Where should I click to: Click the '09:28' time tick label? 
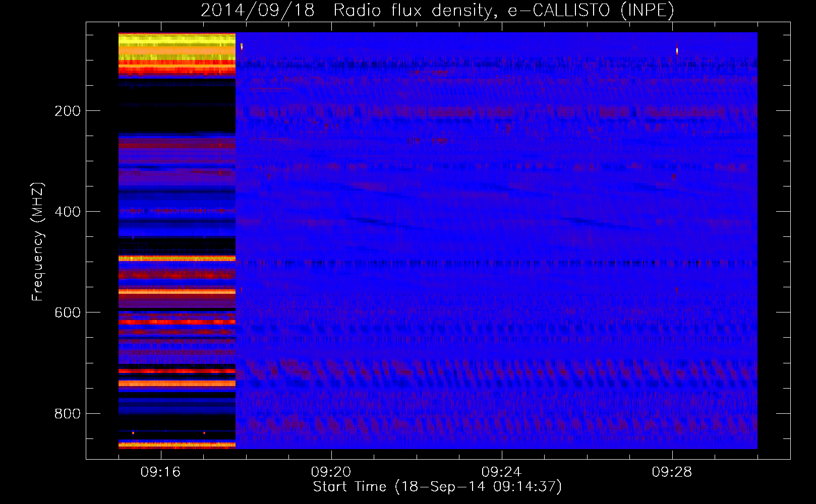tap(672, 472)
